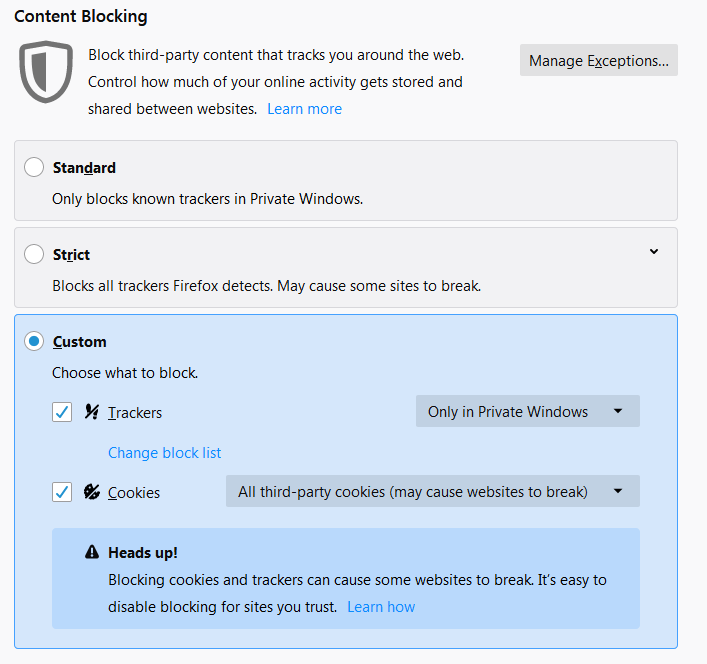Click the Heads up warning triangle icon
Screen dimensions: 707x664
pyautogui.click(x=92, y=552)
